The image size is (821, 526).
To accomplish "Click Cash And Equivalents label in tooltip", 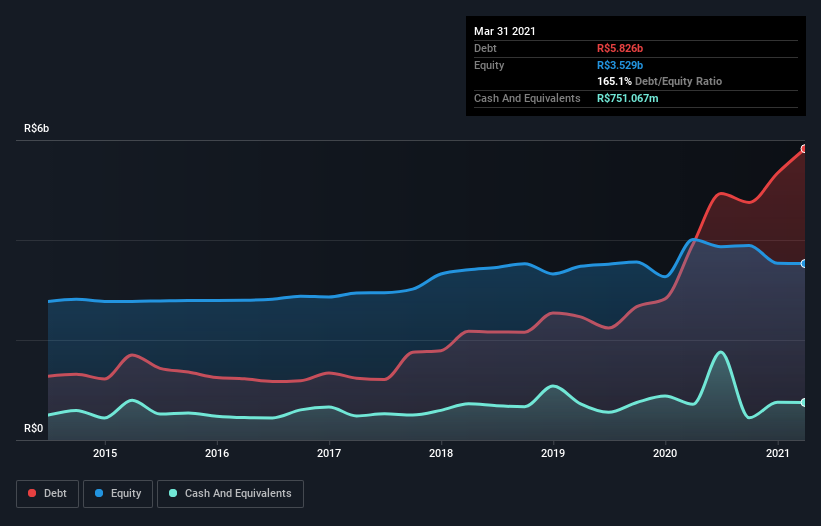I will click(527, 98).
